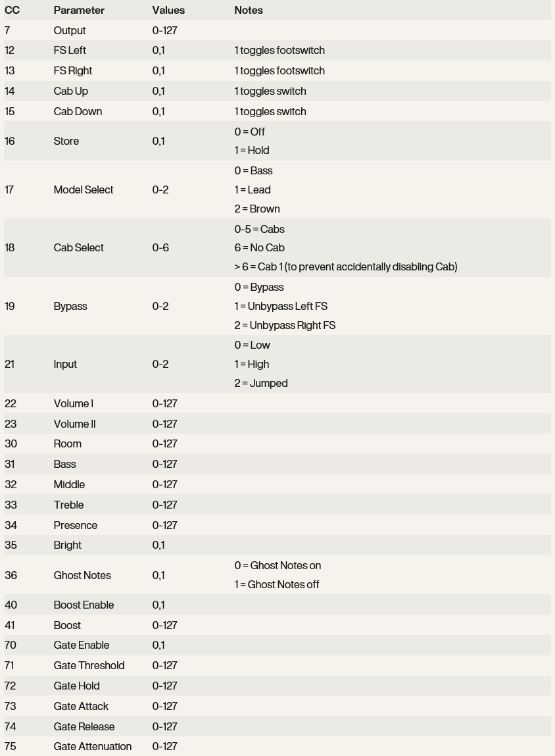This screenshot has height=756, width=555.
Task: Select the Gate Attenuation parameter label
Action: [x=93, y=747]
